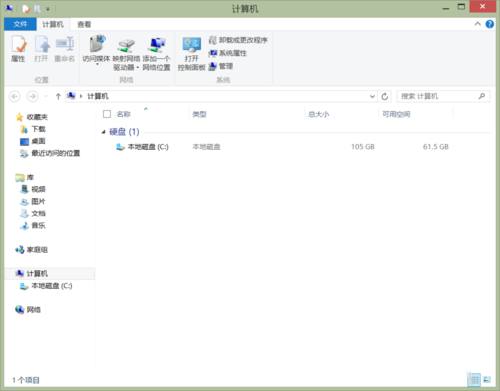Open the 属性 (Properties) ribbon icon
This screenshot has height=391, width=500.
tap(18, 49)
